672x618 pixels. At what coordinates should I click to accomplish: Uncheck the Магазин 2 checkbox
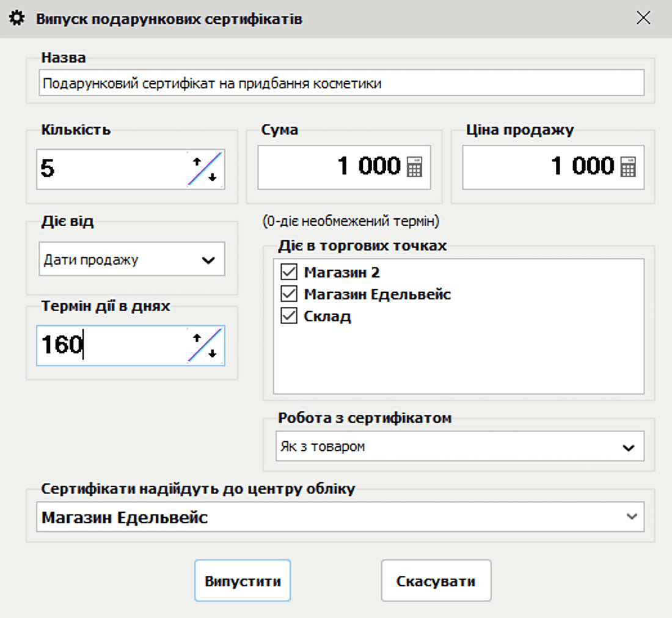(288, 272)
